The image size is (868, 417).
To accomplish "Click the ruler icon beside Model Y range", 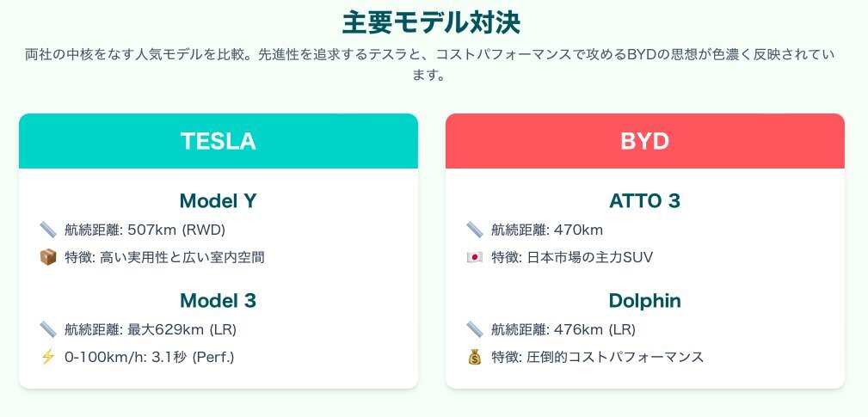I will 48,230.
